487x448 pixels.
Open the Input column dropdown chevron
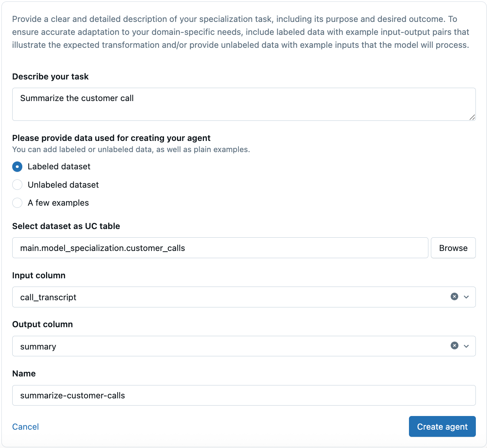(x=466, y=297)
